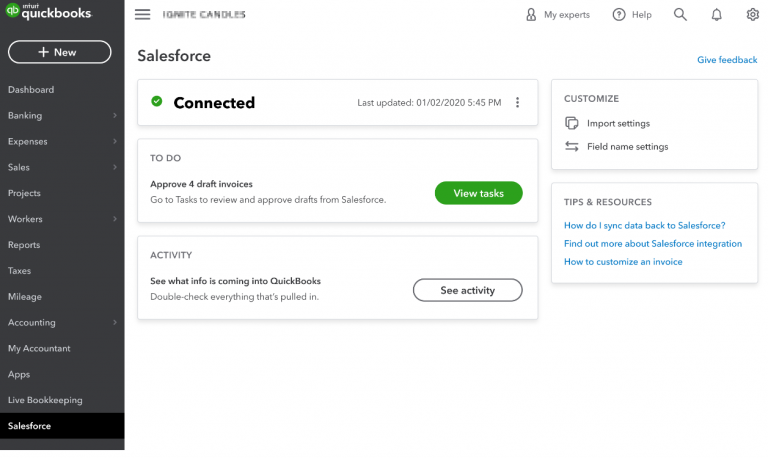Image resolution: width=768 pixels, height=458 pixels.
Task: Open the search magnifier icon
Action: tap(680, 15)
